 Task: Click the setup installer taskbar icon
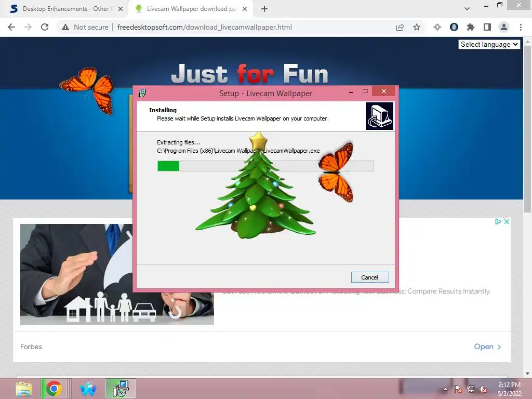[x=121, y=389]
